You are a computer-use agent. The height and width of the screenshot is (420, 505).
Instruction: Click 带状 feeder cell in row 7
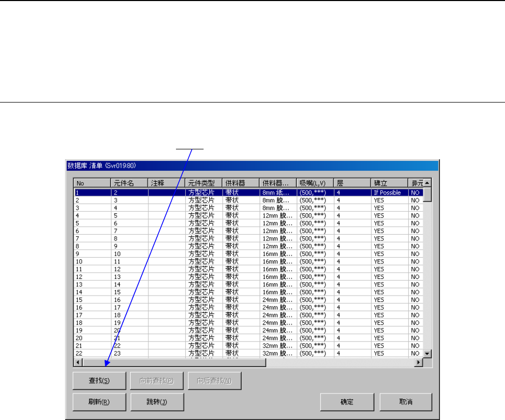click(241, 238)
